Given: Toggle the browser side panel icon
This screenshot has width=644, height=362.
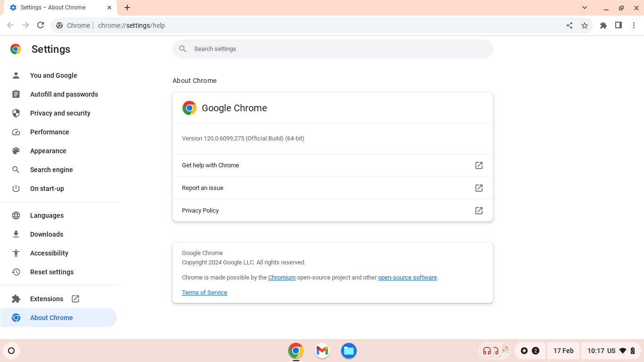Looking at the screenshot, I should point(619,25).
